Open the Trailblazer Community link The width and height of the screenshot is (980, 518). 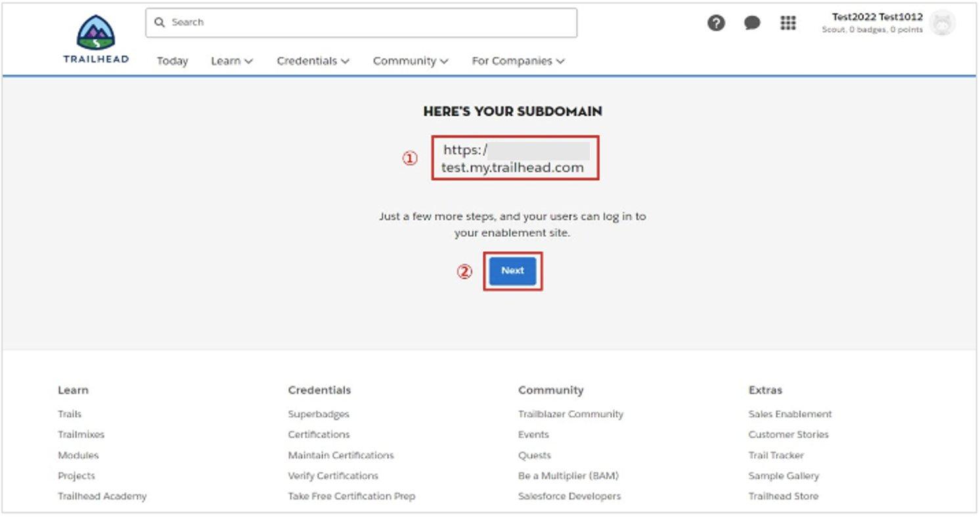pyautogui.click(x=571, y=414)
